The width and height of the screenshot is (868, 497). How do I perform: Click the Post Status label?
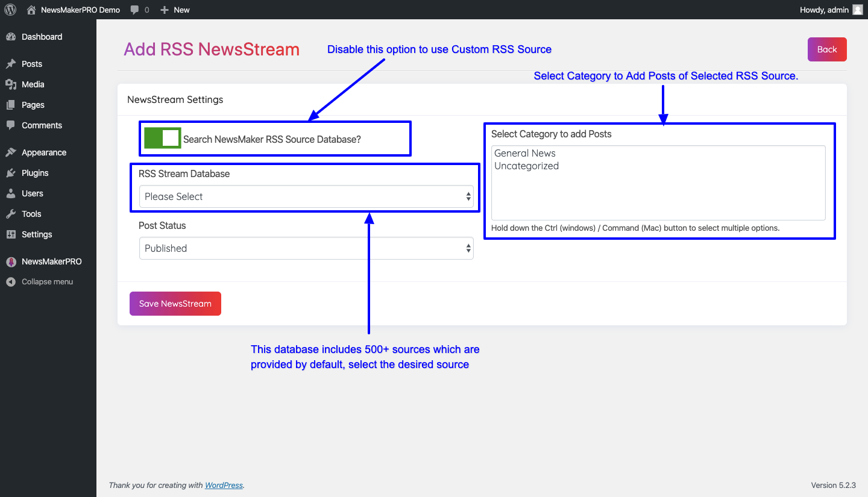(162, 225)
